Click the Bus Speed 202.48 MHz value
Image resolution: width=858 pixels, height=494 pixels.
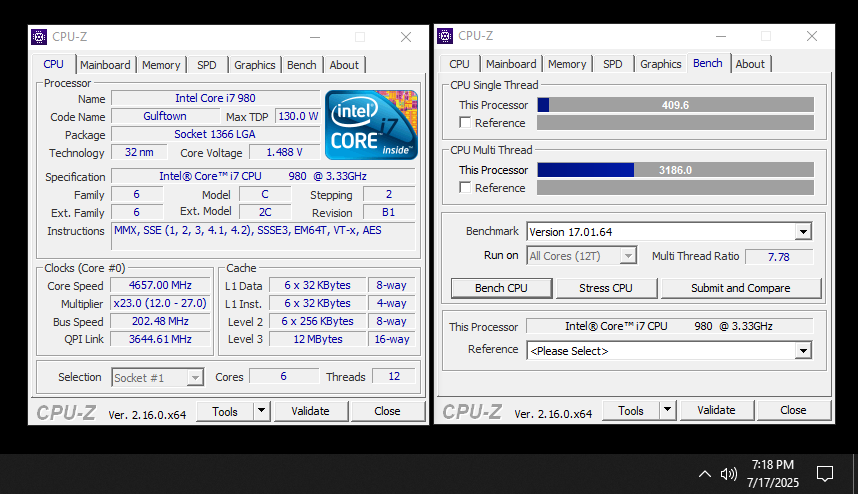[160, 321]
